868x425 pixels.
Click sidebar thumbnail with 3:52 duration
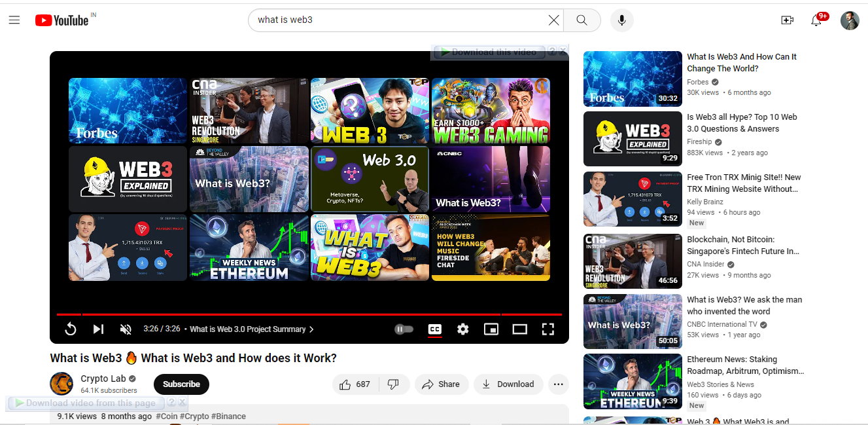633,199
